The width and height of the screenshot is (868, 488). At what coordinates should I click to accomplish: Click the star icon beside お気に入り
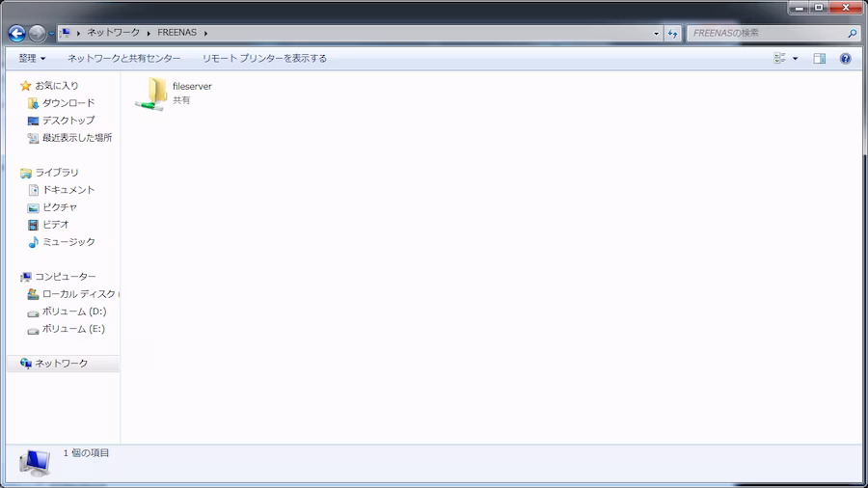coord(25,86)
